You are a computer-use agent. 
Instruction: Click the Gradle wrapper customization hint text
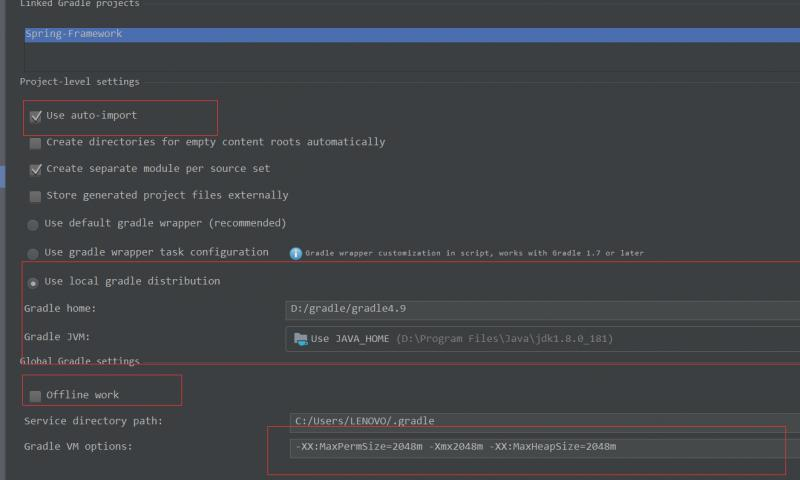click(x=474, y=253)
